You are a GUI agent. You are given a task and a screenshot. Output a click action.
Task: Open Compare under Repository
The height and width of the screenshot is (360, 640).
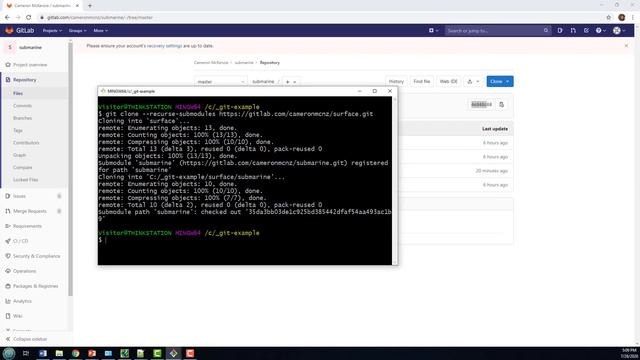tap(22, 167)
